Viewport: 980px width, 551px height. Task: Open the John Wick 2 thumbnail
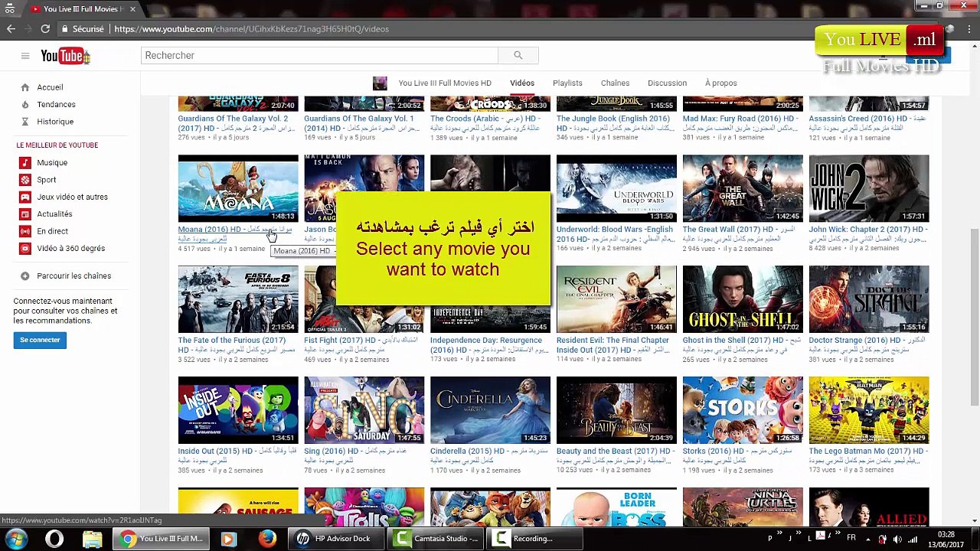(x=869, y=188)
